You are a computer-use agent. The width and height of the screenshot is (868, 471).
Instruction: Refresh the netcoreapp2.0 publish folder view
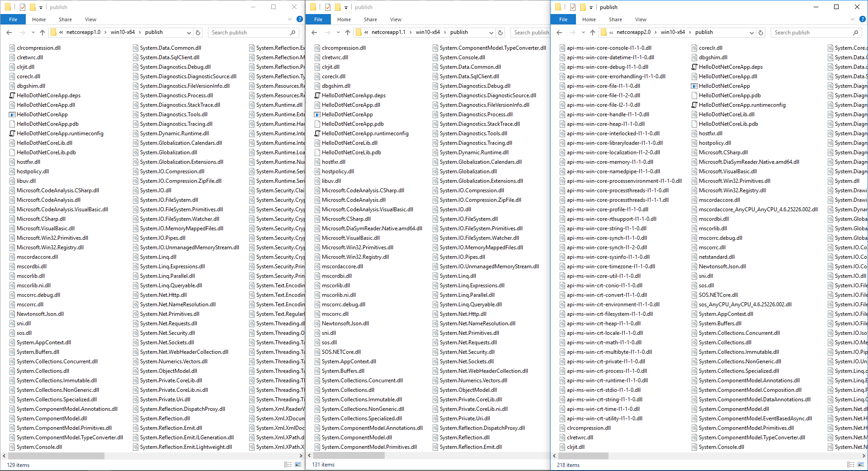tap(761, 32)
